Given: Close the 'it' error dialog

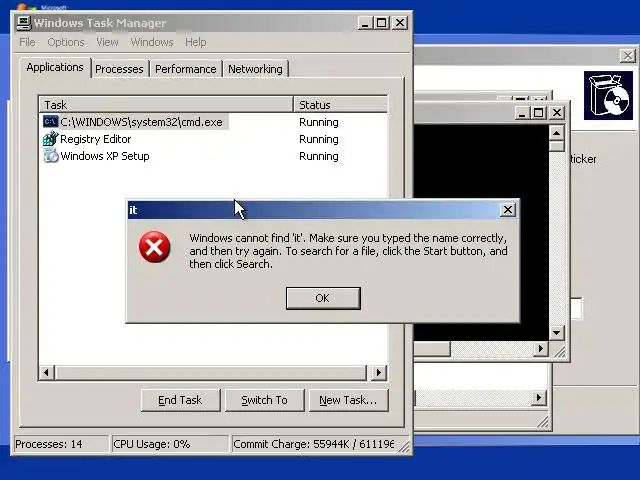Looking at the screenshot, I should tap(507, 210).
